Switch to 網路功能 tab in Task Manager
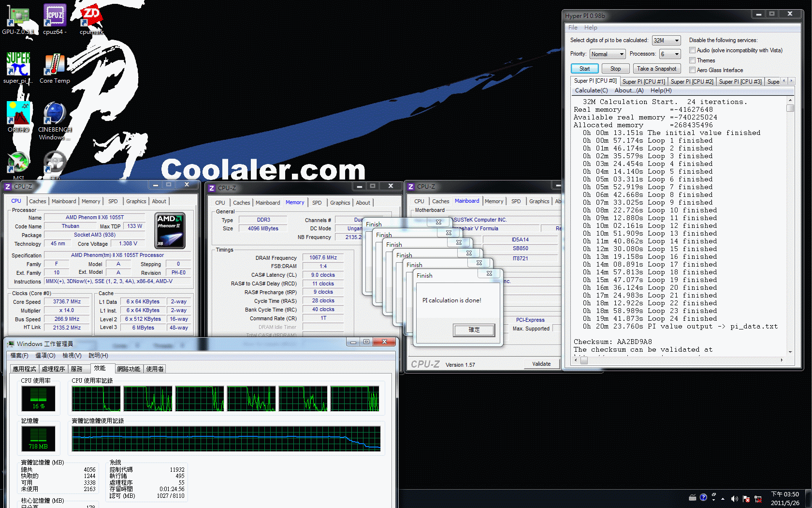812x508 pixels. 129,369
